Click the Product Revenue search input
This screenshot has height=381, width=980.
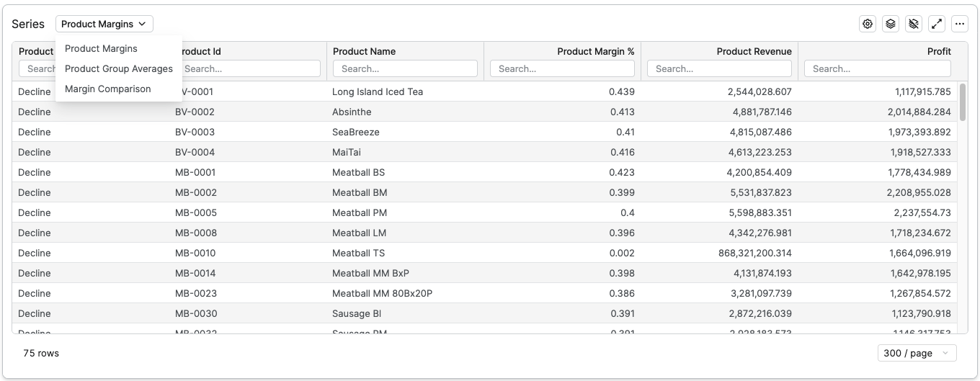click(719, 68)
